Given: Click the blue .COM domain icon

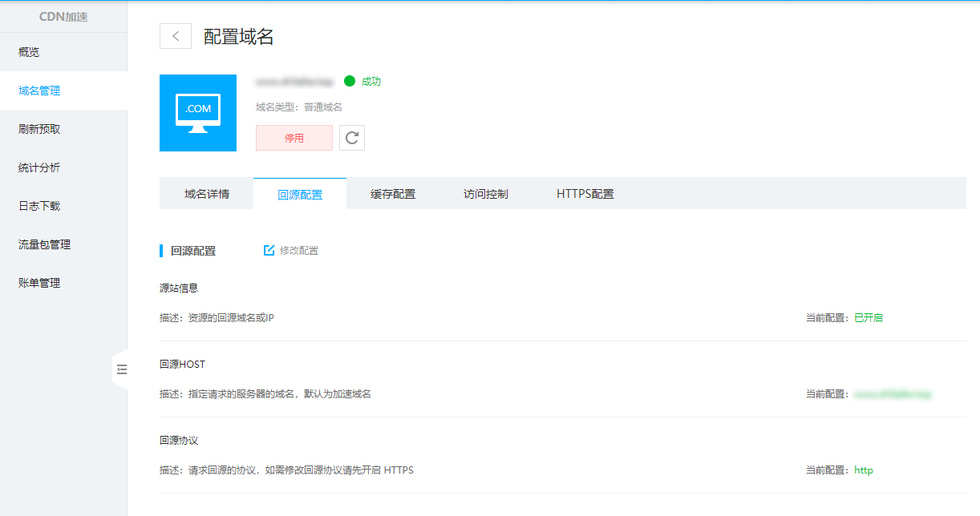Looking at the screenshot, I should 198,113.
